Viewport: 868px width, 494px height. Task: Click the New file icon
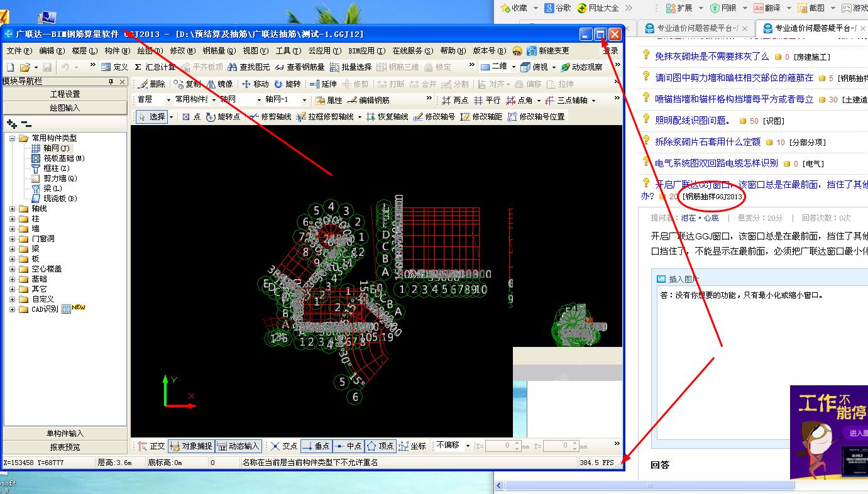[x=10, y=67]
